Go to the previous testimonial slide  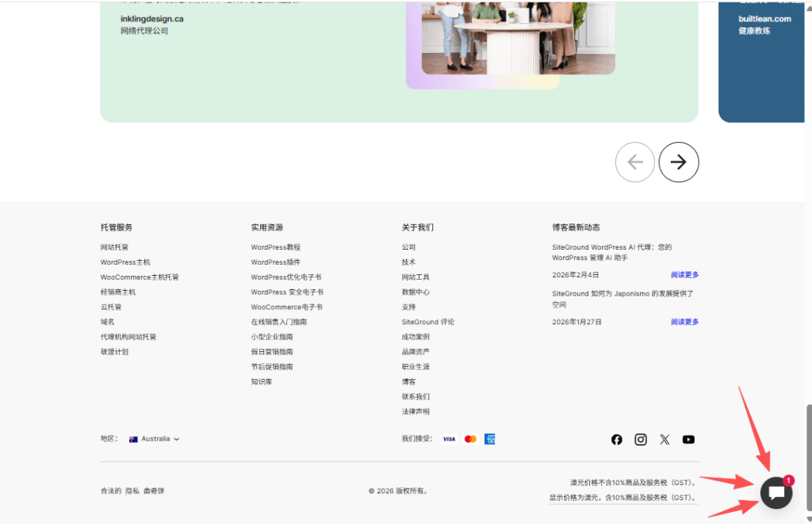(635, 162)
